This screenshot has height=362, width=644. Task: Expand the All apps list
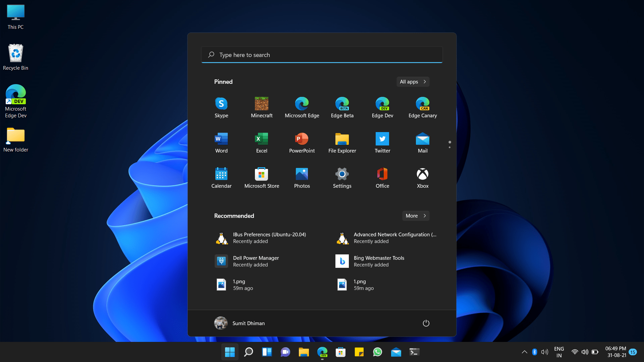pyautogui.click(x=413, y=81)
